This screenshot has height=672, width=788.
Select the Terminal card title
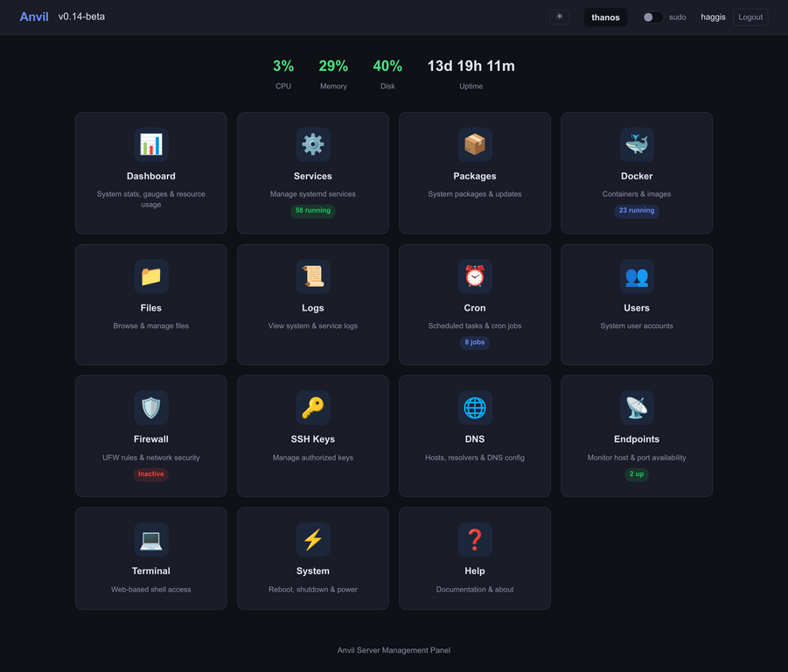pyautogui.click(x=150, y=571)
